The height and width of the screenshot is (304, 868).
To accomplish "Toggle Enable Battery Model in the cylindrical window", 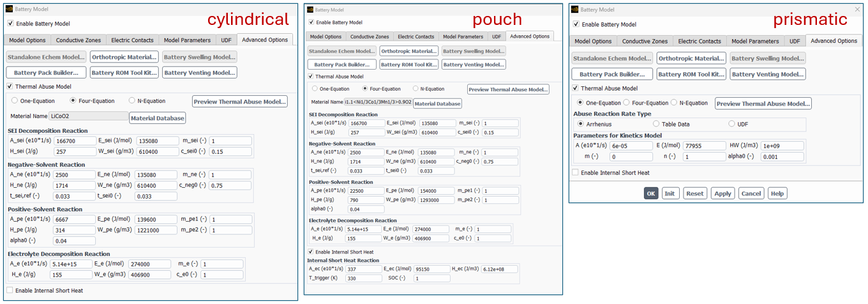I will click(10, 24).
